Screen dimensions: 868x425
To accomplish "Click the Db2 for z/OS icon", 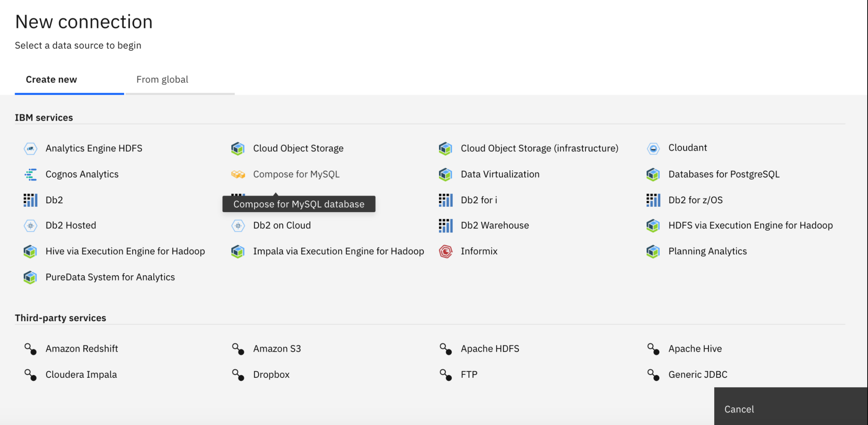I will (653, 200).
